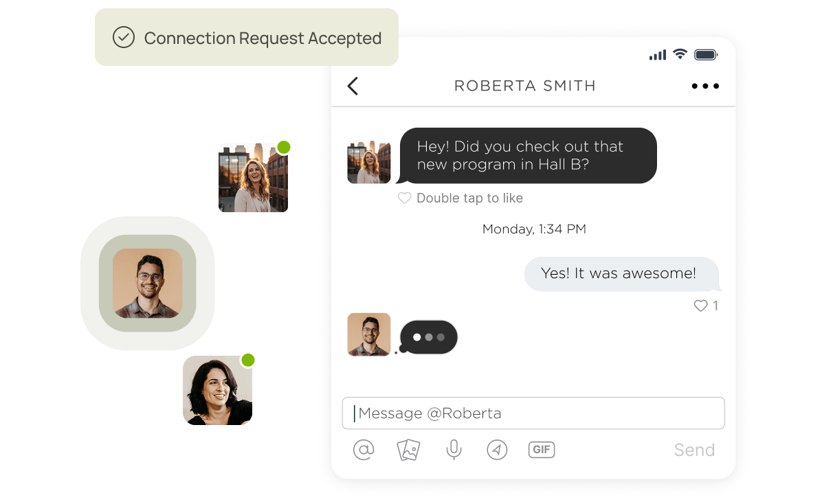Attach a photo using the gallery icon
833x504 pixels.
coord(408,450)
